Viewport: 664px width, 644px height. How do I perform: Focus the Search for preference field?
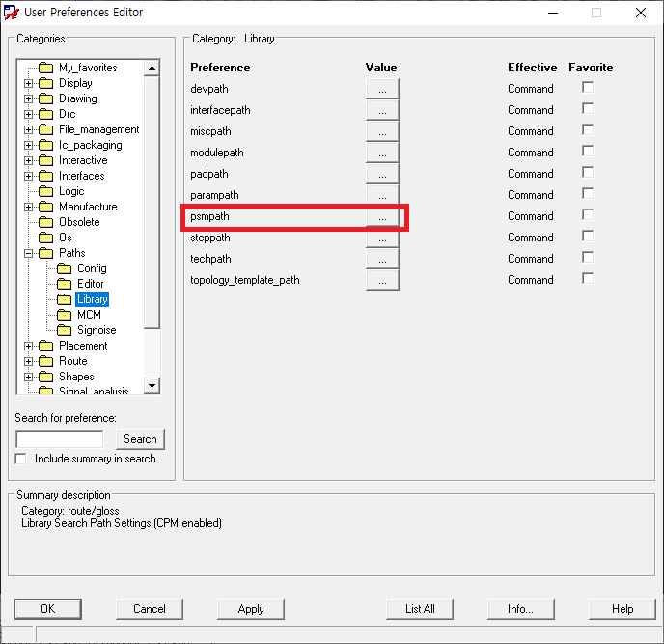pyautogui.click(x=59, y=439)
